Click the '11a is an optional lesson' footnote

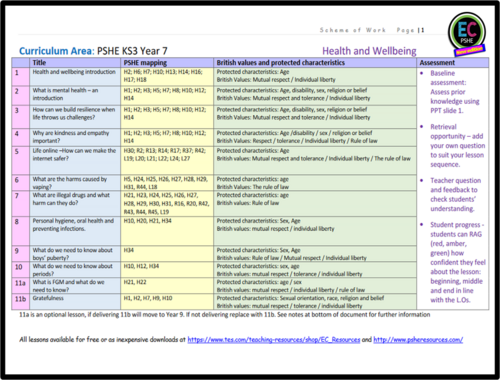(224, 315)
